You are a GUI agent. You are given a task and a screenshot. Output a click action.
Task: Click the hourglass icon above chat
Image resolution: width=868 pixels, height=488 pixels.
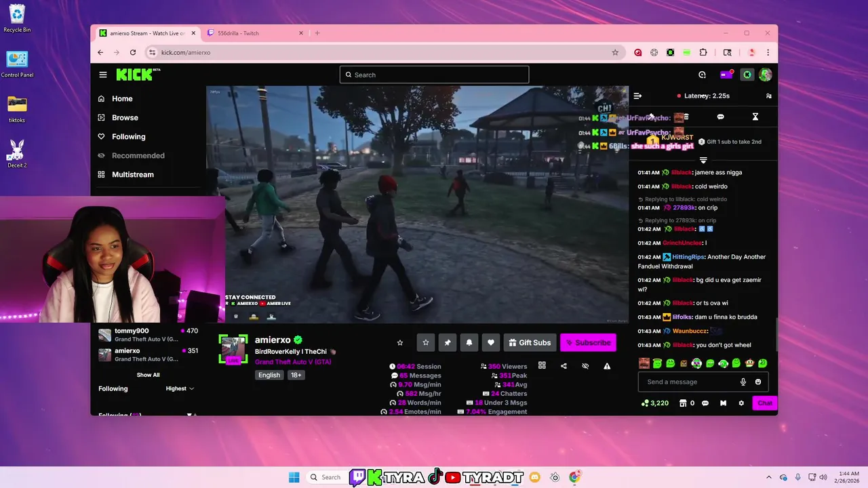click(755, 117)
